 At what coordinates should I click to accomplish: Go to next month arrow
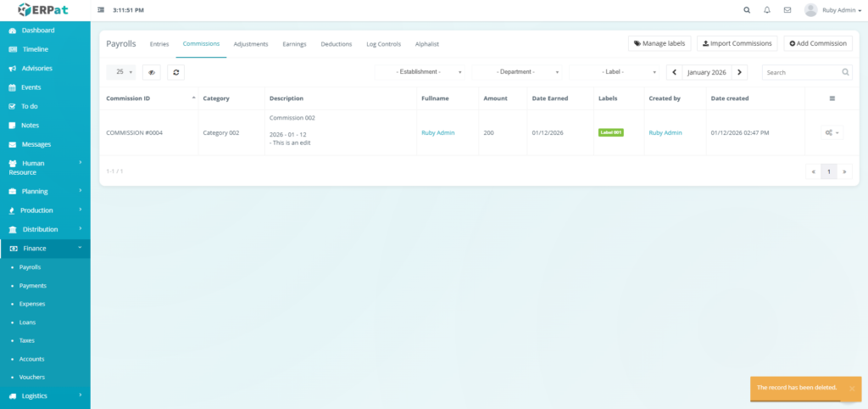coord(740,73)
